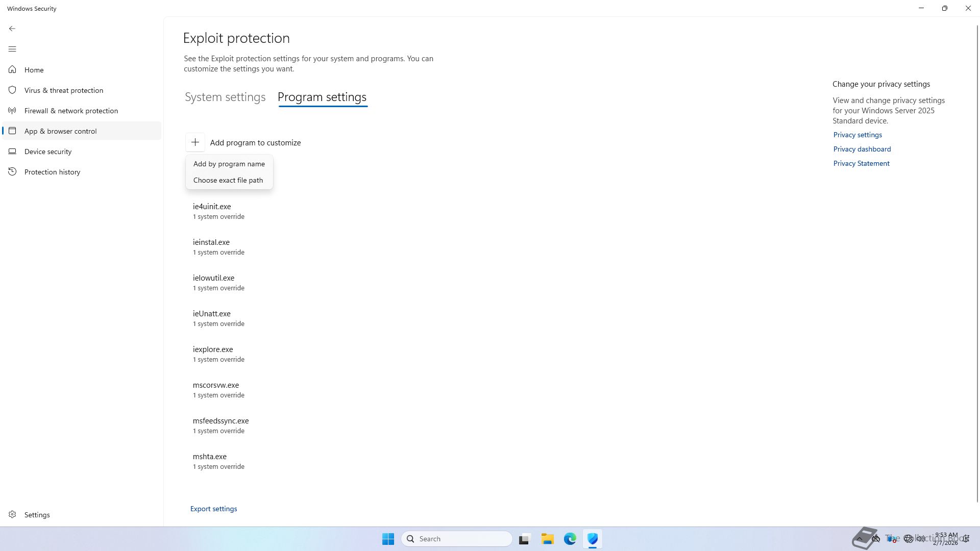
Task: Go back using the back arrow
Action: pos(12,29)
